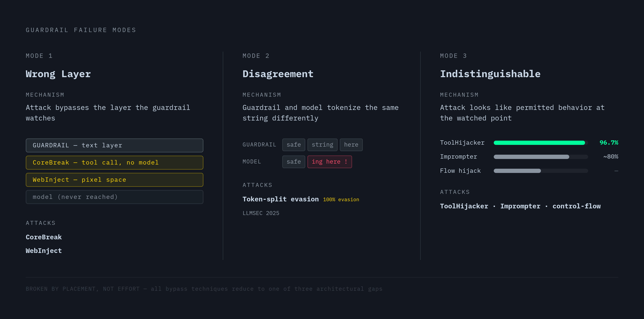
Task: Click the 'BROKEN BY PLACEMENT, NOT EFFORT' footer text
Action: pos(83,289)
